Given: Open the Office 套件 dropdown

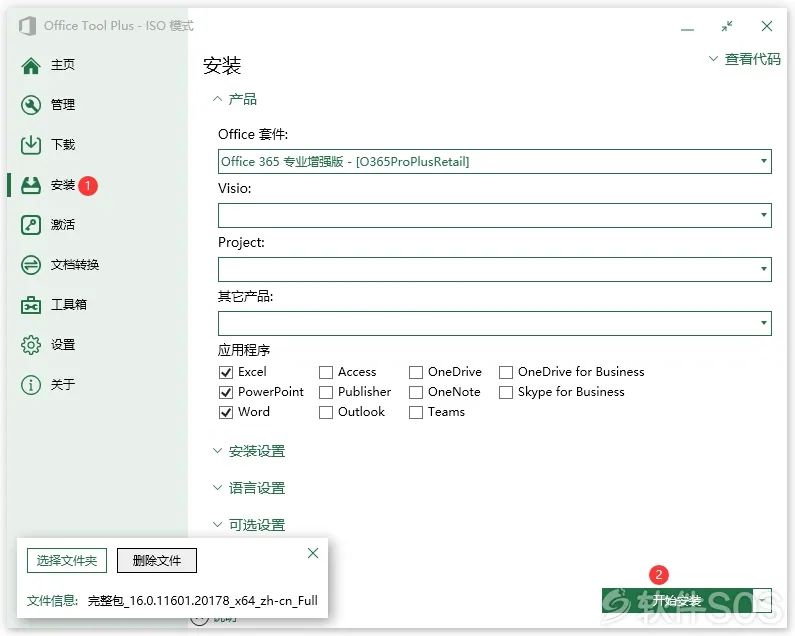Looking at the screenshot, I should pos(495,161).
